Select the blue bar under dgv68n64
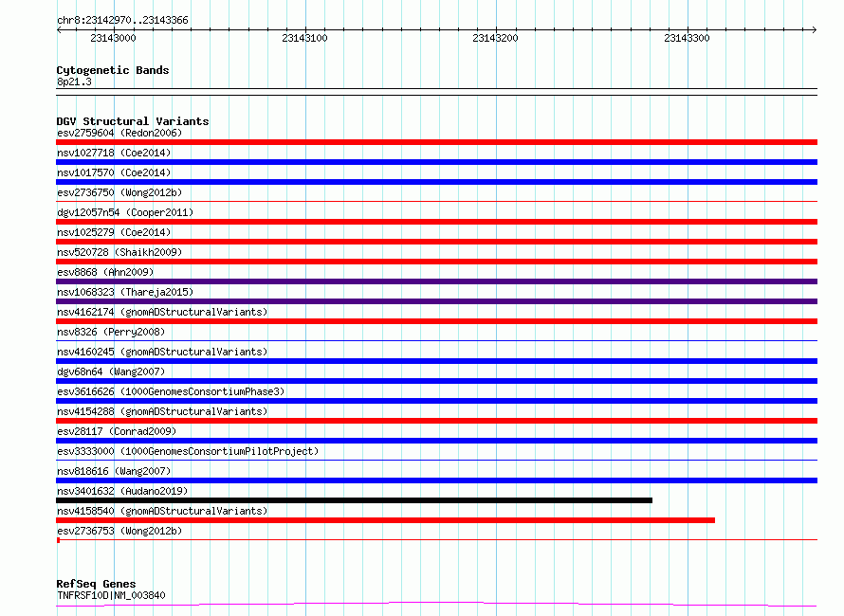The image size is (844, 616). (436, 381)
